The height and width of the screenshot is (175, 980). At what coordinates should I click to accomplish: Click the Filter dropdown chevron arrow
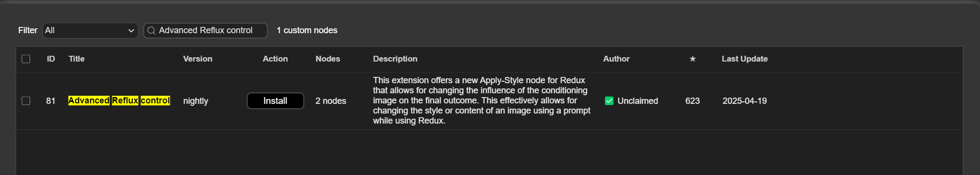tap(131, 31)
